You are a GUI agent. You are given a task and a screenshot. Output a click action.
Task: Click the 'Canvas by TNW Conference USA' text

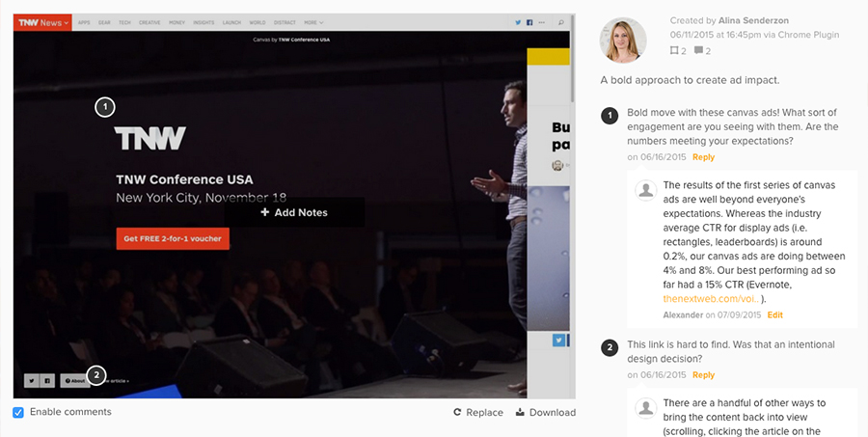pos(291,40)
